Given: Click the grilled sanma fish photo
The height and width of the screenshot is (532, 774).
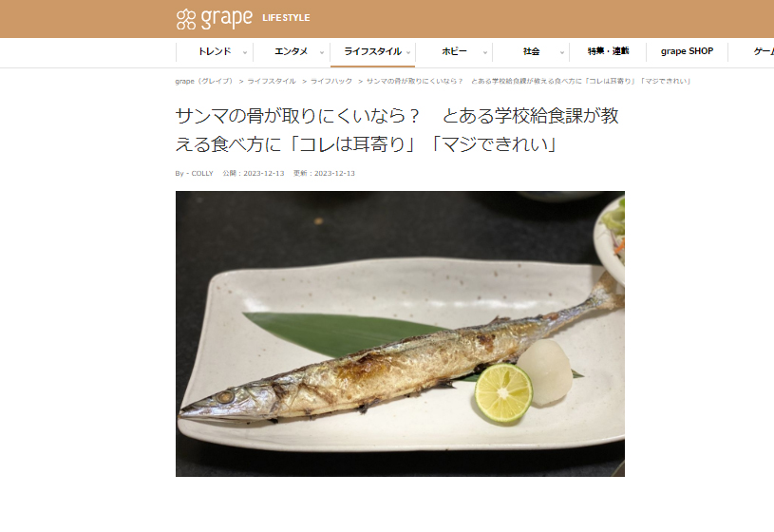Looking at the screenshot, I should [400, 333].
